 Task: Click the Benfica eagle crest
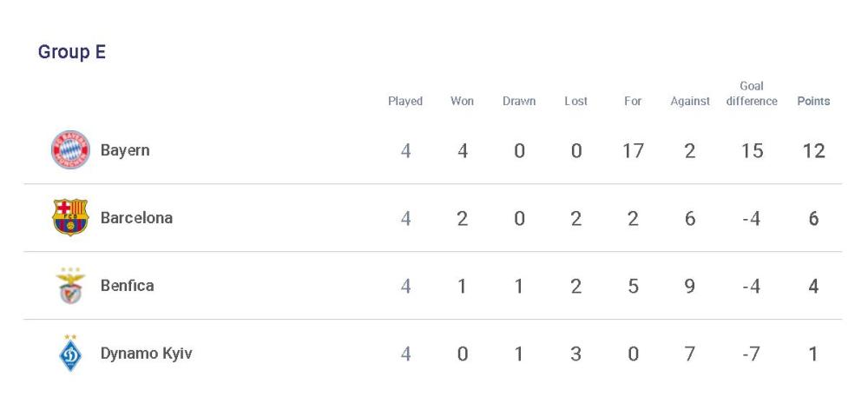pos(70,286)
